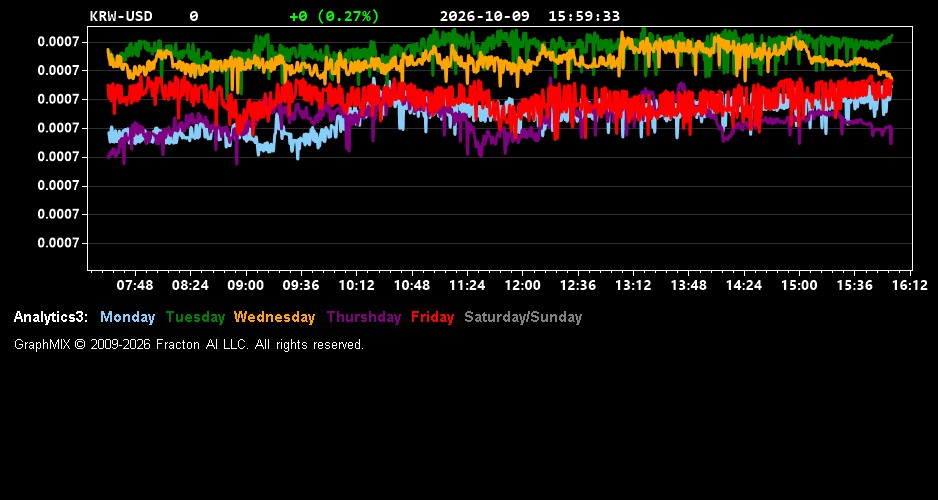This screenshot has width=938, height=500.
Task: Click the topmost 0.0007 y-axis label
Action: click(59, 42)
